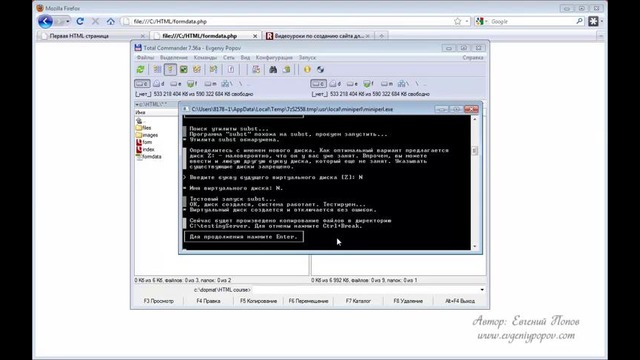Open the Google search engine selector icon
The height and width of the screenshot is (360, 640).
tap(480, 21)
